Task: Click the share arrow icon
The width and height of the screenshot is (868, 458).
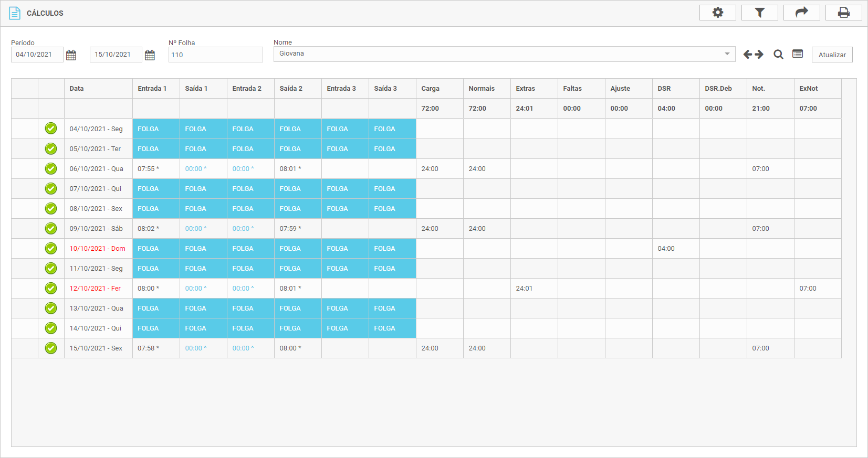Action: [x=801, y=13]
